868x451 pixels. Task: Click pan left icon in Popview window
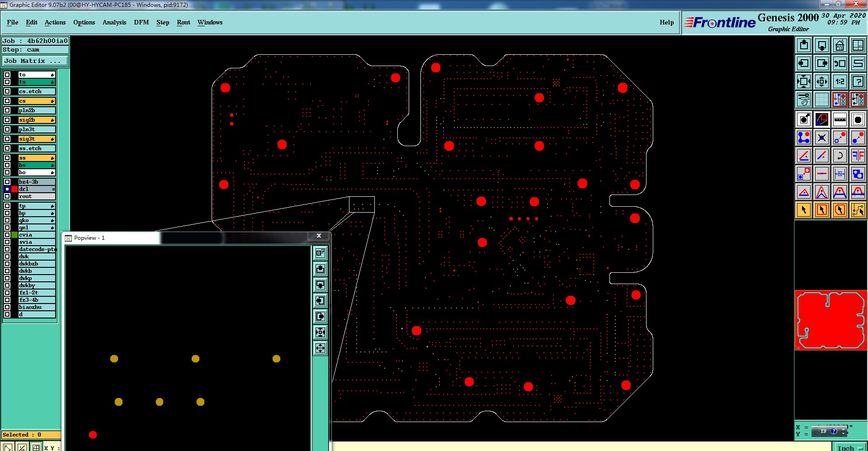click(320, 301)
